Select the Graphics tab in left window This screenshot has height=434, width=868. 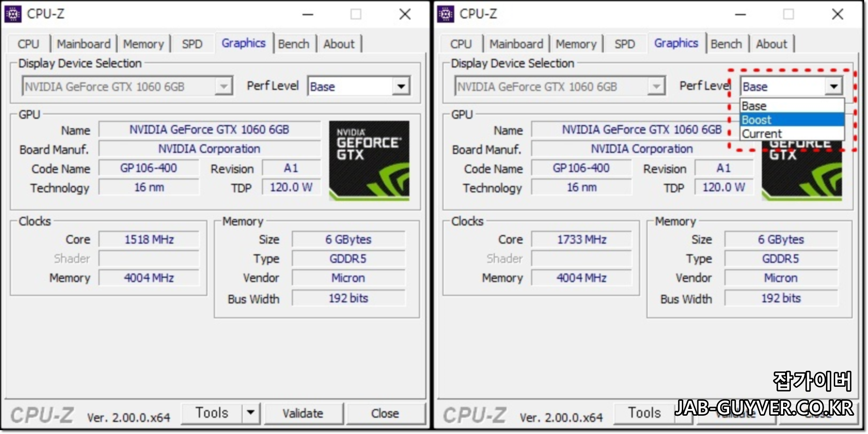pyautogui.click(x=244, y=43)
